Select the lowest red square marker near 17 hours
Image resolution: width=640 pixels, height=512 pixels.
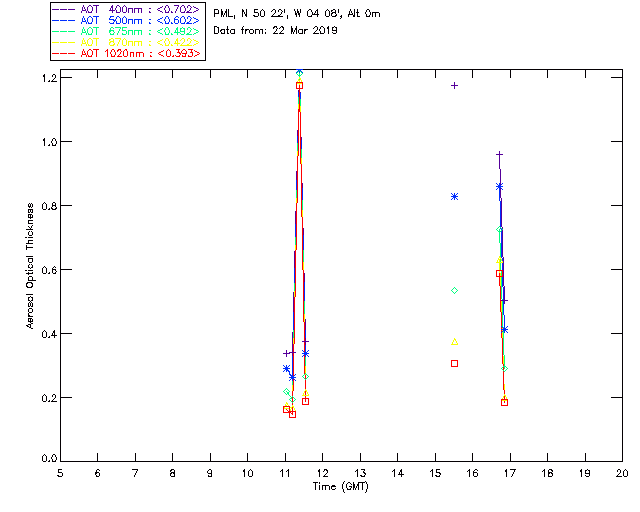504,402
